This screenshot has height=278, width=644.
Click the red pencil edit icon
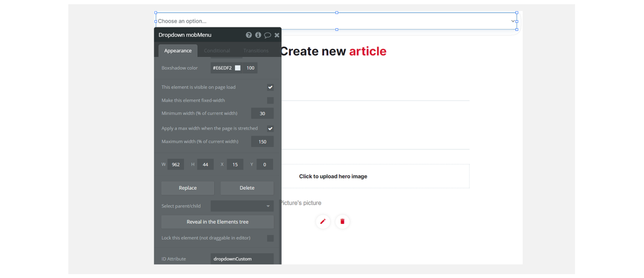(323, 221)
